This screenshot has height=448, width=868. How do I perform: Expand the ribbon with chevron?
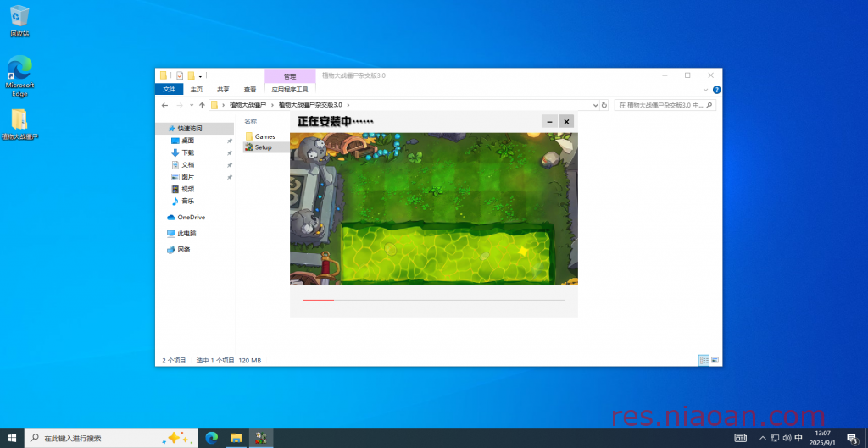coord(705,90)
